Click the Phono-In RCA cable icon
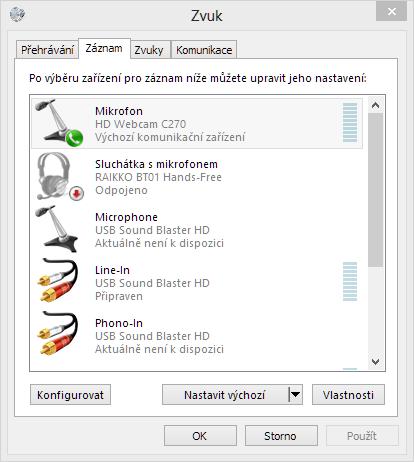The height and width of the screenshot is (462, 414). click(x=58, y=334)
